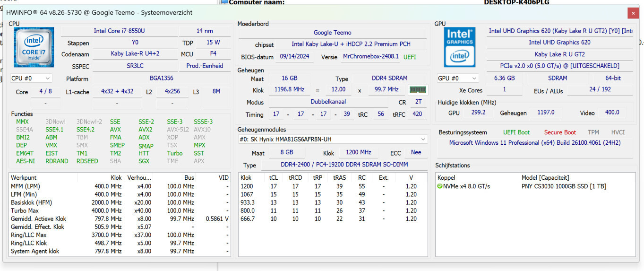Open the CPU #0 selector dropdown

point(31,78)
